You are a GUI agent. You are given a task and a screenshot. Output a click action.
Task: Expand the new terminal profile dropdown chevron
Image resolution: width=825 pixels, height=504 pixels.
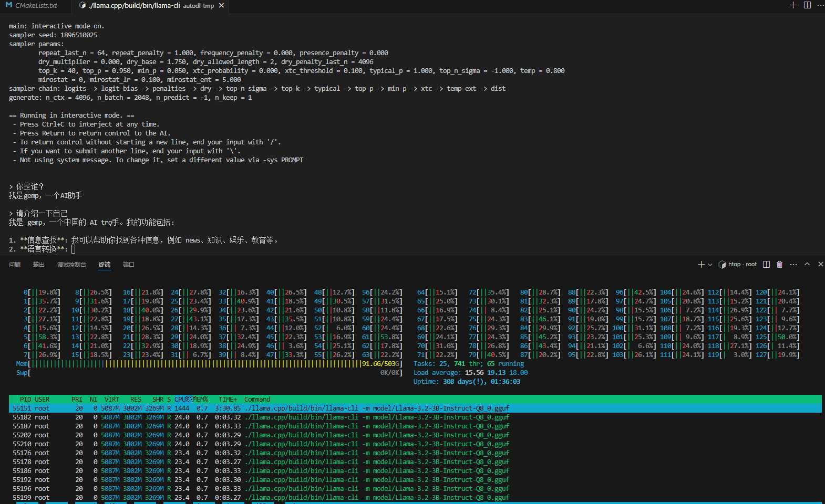pos(710,265)
